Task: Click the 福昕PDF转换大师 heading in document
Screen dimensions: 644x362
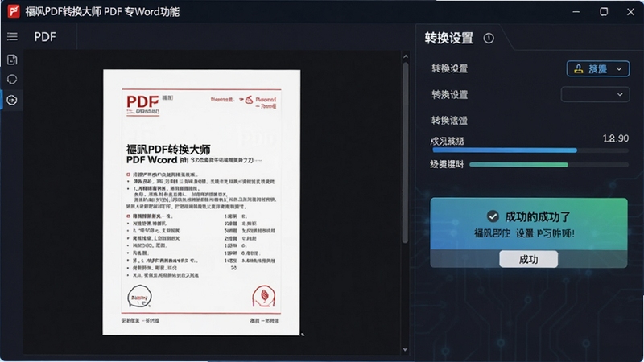Action: [x=168, y=149]
